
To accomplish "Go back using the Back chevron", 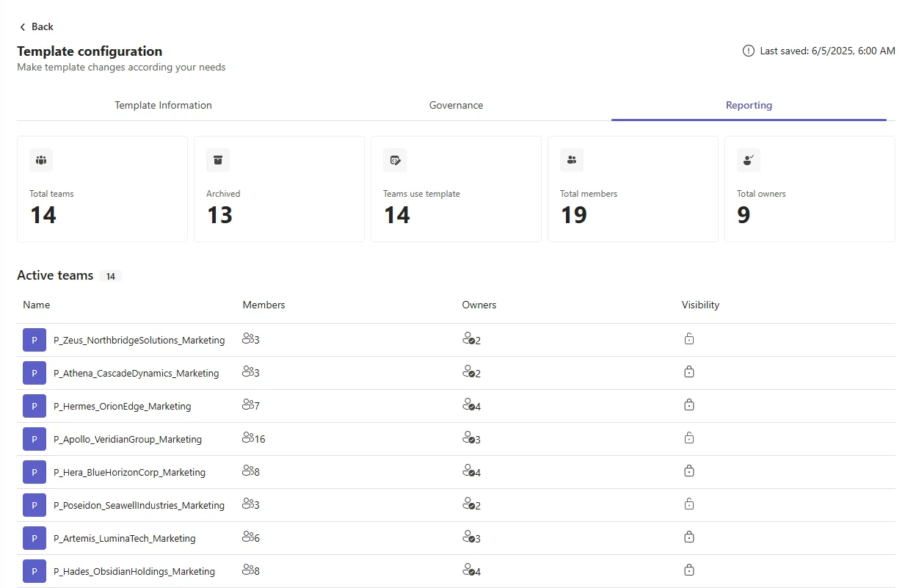I will (23, 27).
